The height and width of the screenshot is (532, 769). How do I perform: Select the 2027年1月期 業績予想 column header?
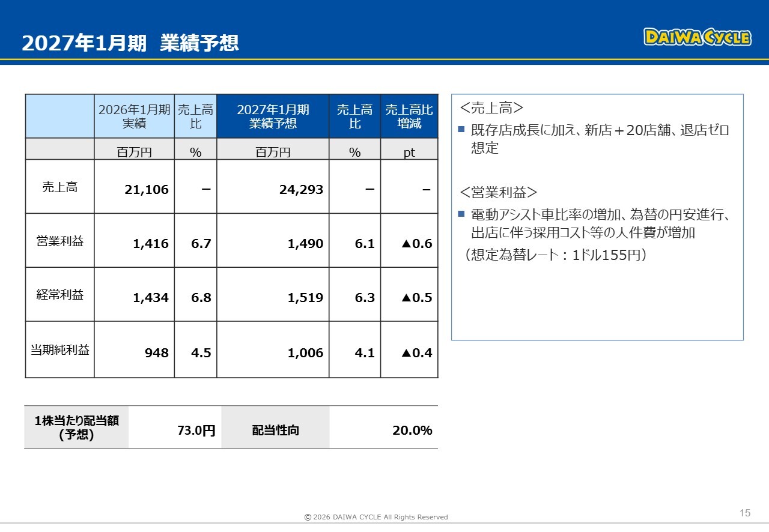273,116
